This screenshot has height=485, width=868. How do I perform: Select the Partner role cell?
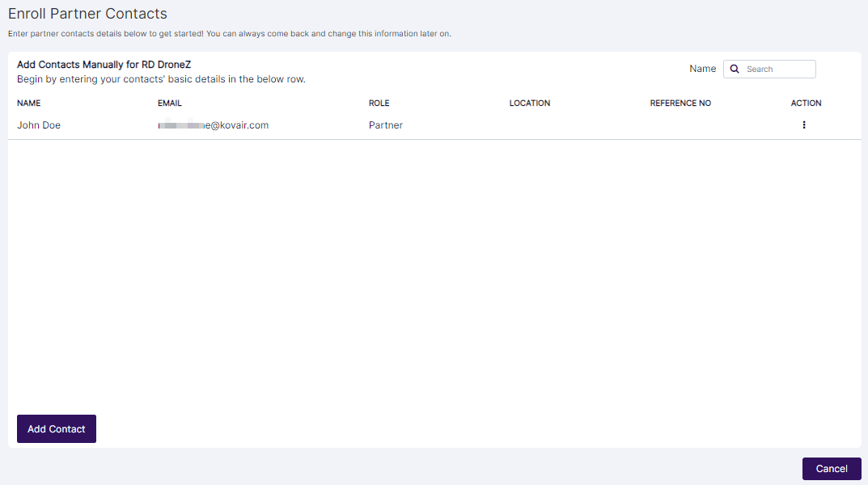385,125
